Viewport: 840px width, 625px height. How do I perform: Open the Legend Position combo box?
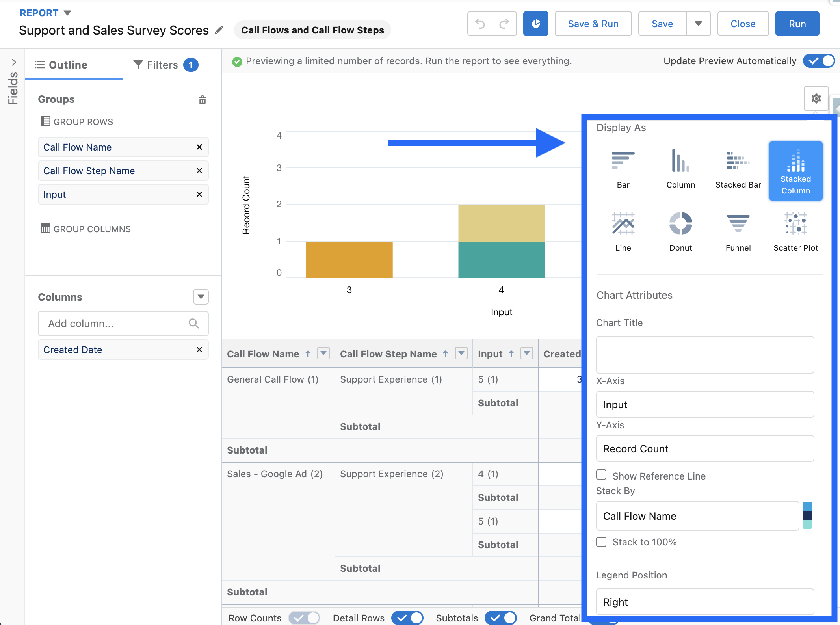[x=704, y=602]
